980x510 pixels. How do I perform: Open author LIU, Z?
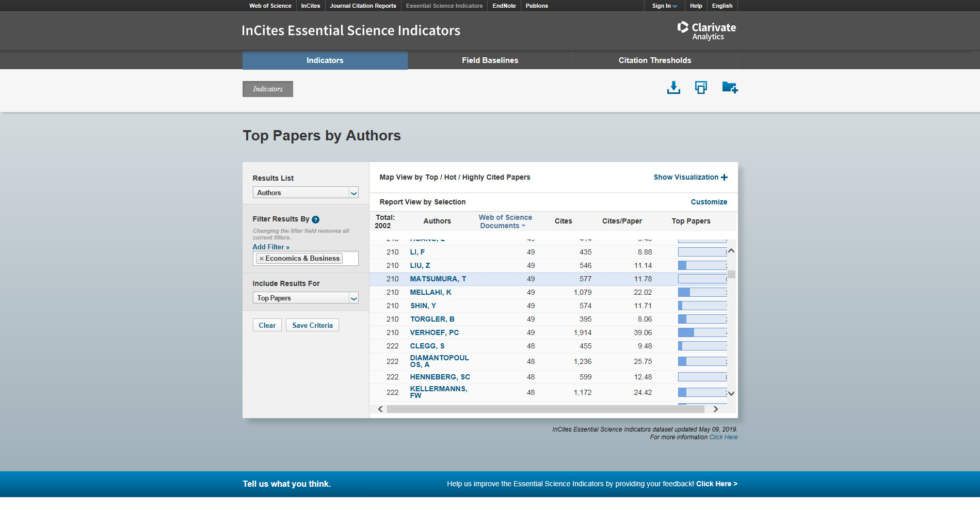point(420,265)
